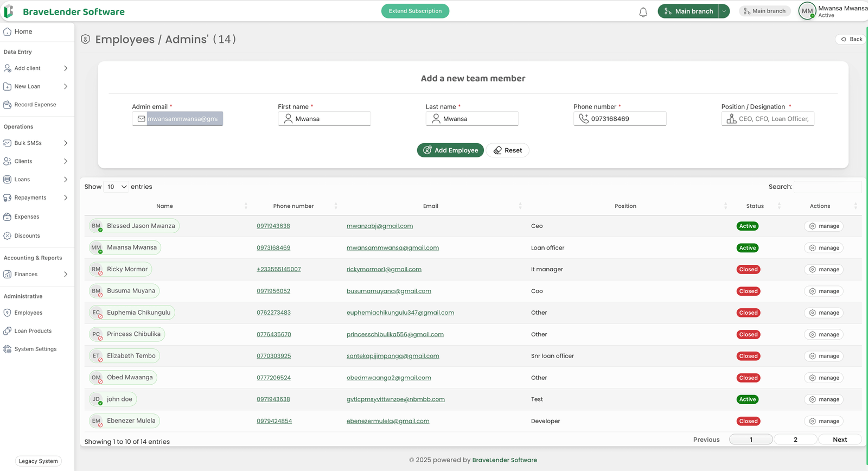Image resolution: width=868 pixels, height=471 pixels.
Task: Click the BraveLender logo icon
Action: pos(9,11)
